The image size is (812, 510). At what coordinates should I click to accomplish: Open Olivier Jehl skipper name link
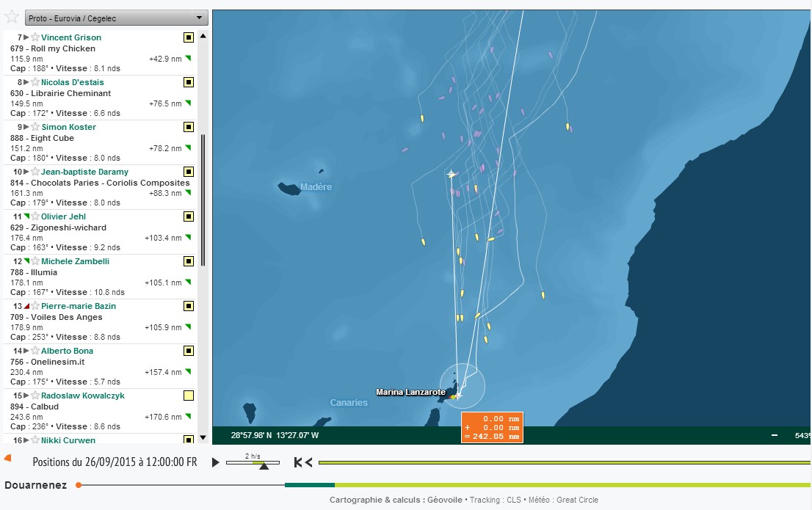pyautogui.click(x=63, y=216)
